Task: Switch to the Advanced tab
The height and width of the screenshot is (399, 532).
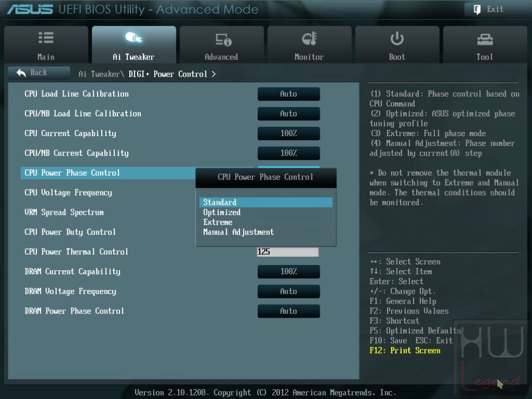Action: 222,44
